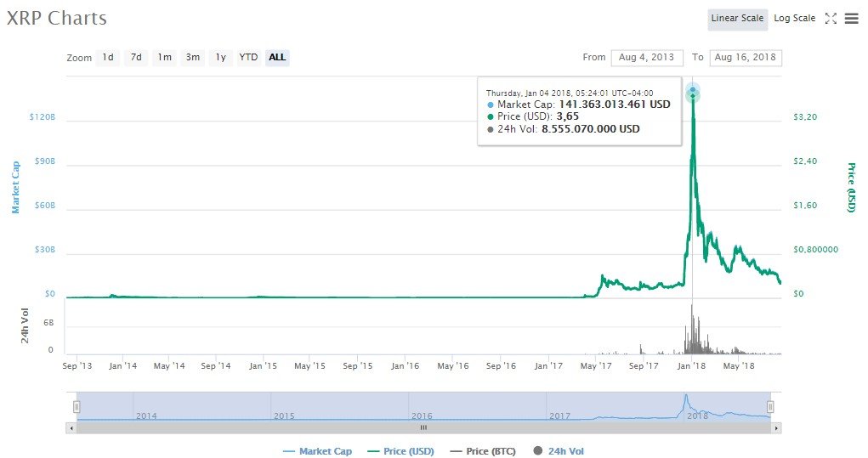Click the 24h Vol axis title
Viewport: 868px width, 458px height.
(x=25, y=325)
